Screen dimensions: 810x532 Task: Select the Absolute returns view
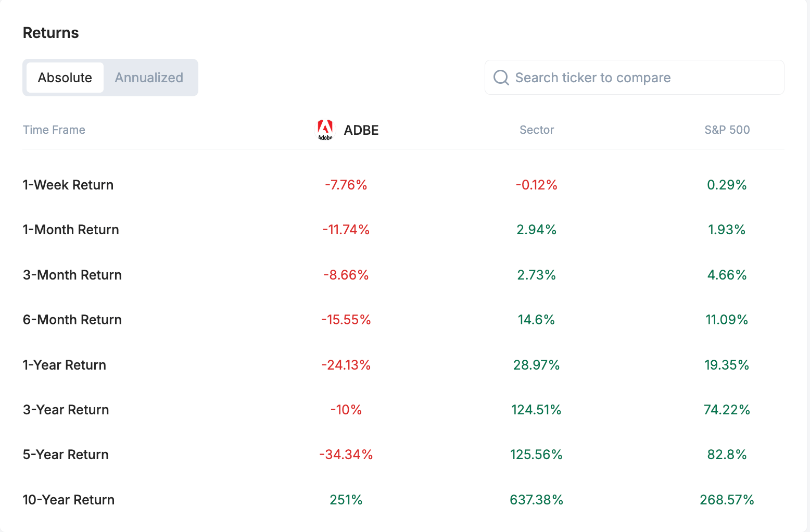click(65, 77)
